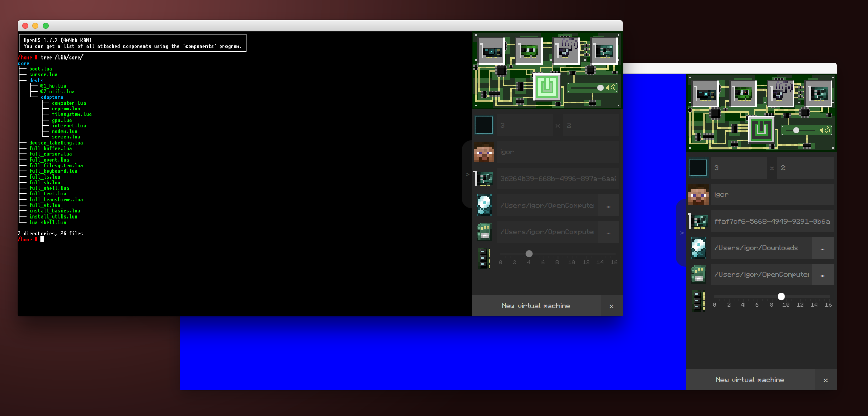Edit the screen height field '2' in blue-screen window
This screenshot has width=868, height=416.
pyautogui.click(x=805, y=168)
